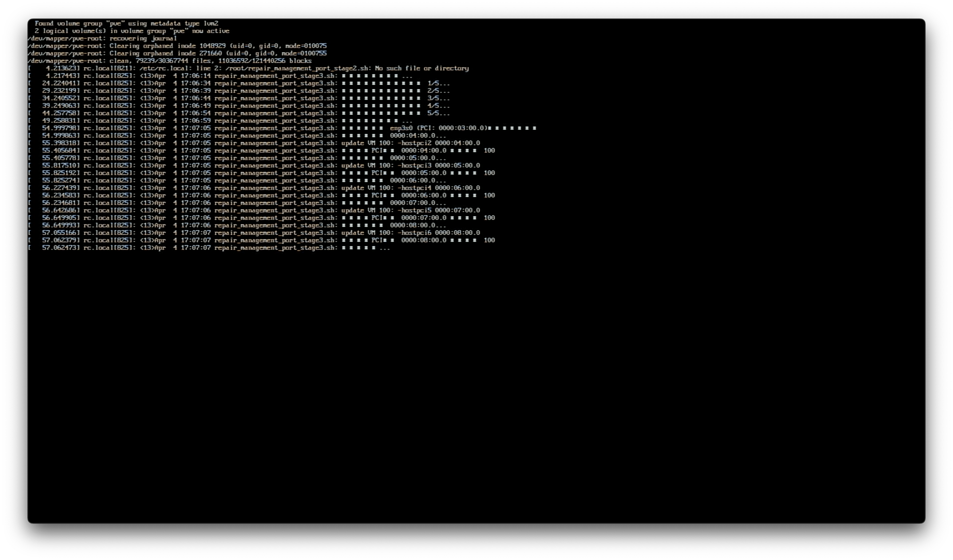Click the 'No such file or directory' error
The image size is (953, 560).
coord(422,68)
